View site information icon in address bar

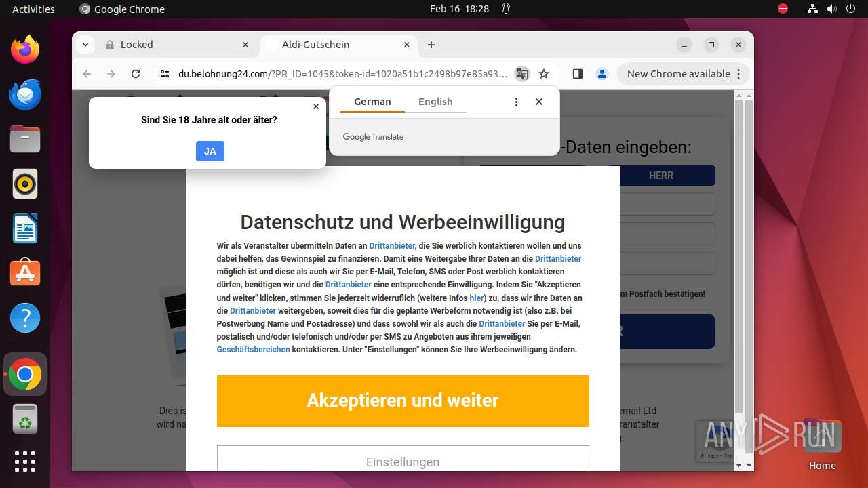click(x=165, y=74)
